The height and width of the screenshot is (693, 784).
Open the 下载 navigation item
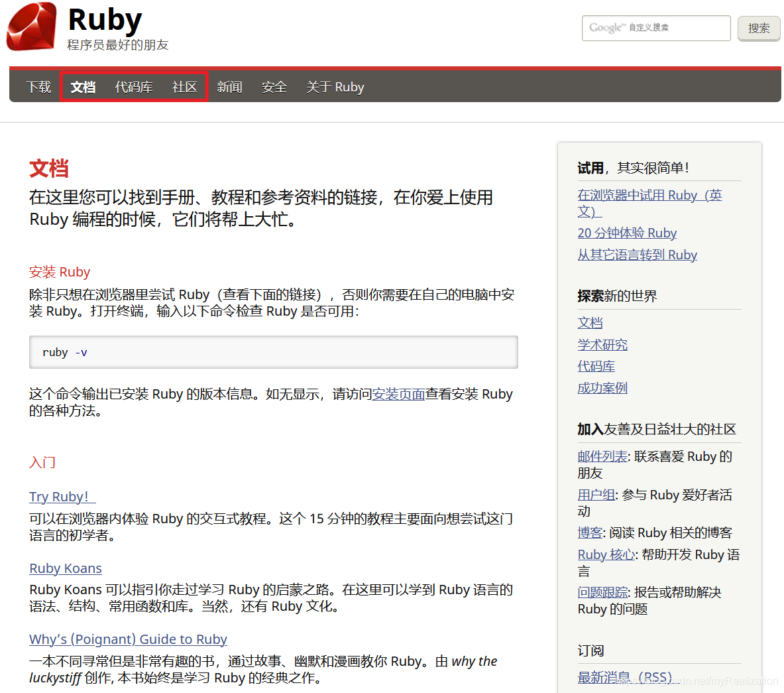pos(38,87)
